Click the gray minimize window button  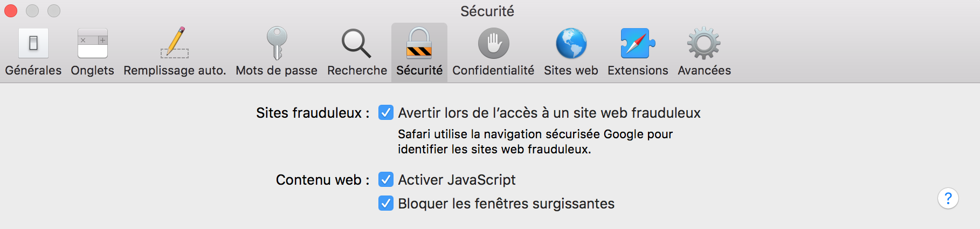32,11
